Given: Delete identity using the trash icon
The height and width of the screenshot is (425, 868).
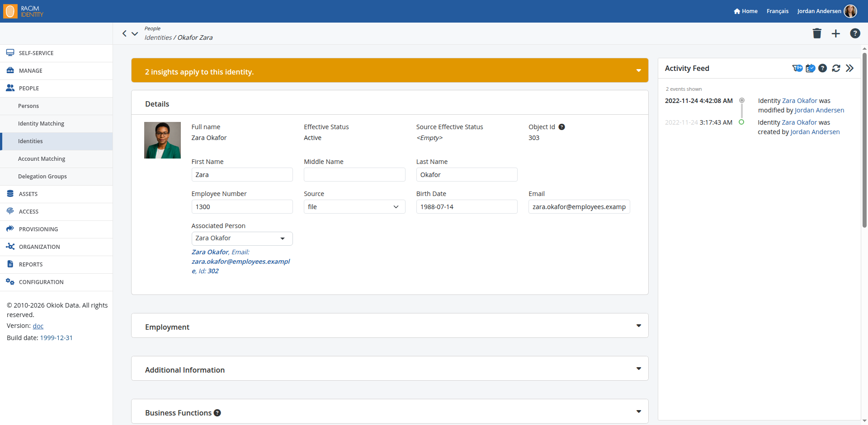Looking at the screenshot, I should pyautogui.click(x=817, y=33).
